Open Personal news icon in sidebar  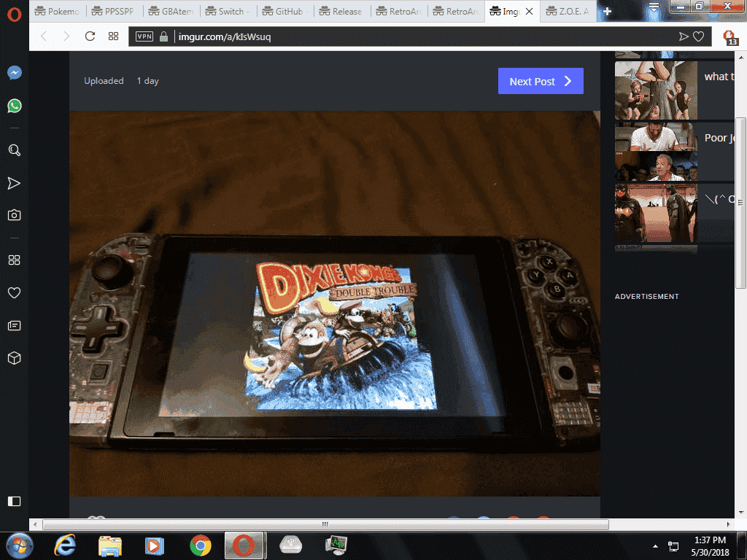[x=15, y=326]
